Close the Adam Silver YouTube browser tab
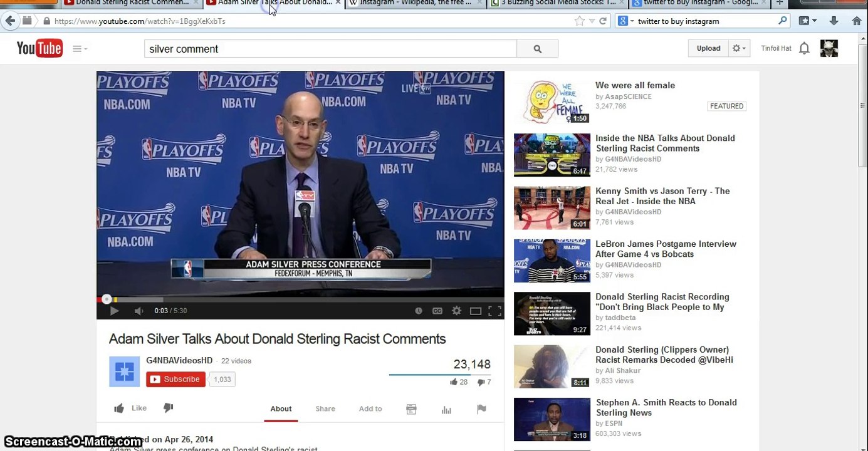868x451 pixels. [x=338, y=3]
